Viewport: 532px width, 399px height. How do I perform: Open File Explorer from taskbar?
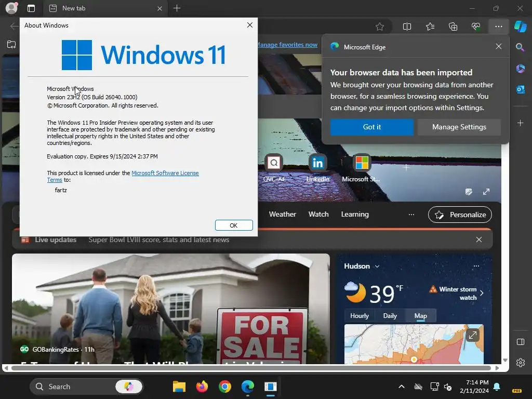click(x=179, y=387)
